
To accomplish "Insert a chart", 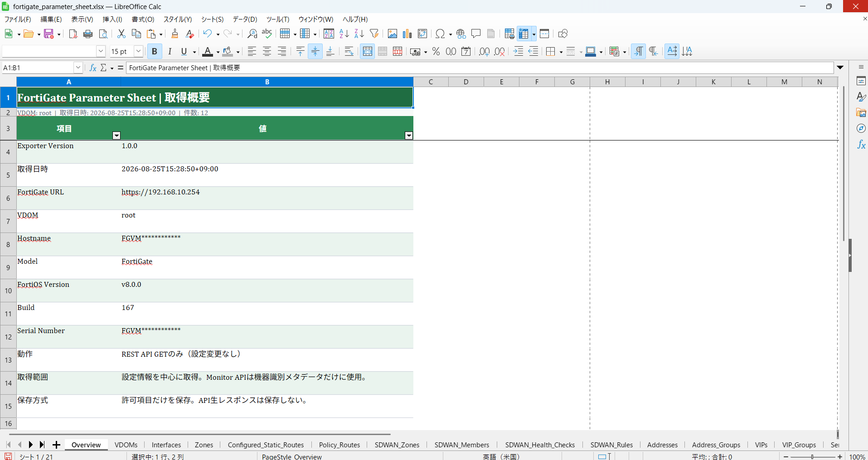I will tap(407, 34).
